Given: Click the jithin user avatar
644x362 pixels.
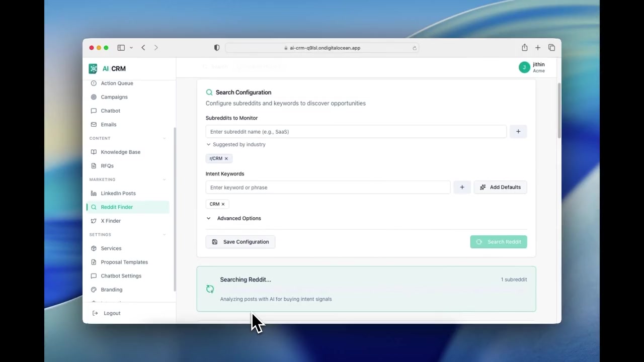Looking at the screenshot, I should (x=524, y=67).
